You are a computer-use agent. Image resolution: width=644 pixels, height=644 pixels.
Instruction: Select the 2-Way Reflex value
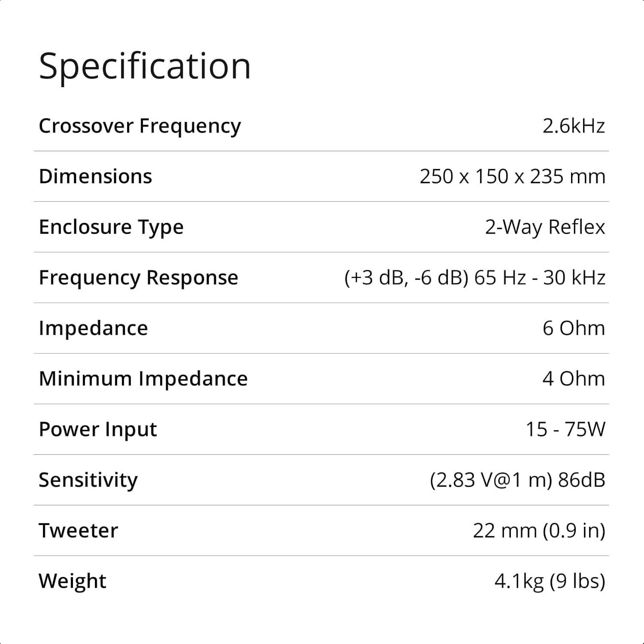[545, 227]
